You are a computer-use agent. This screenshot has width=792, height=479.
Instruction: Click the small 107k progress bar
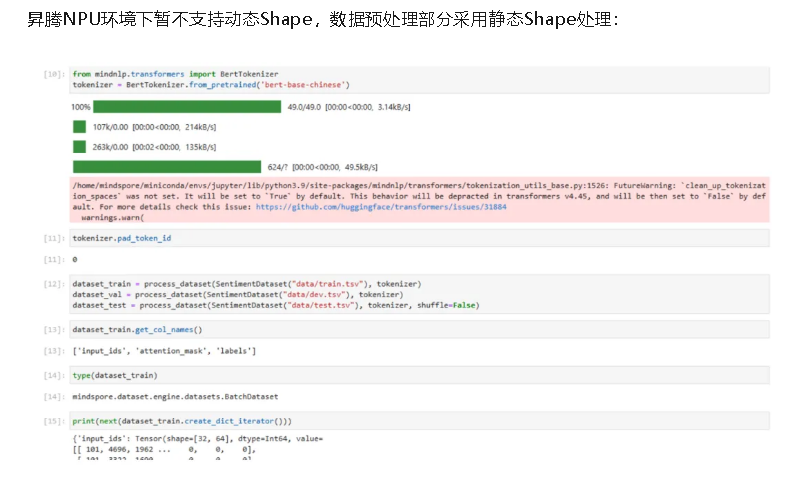(79, 127)
